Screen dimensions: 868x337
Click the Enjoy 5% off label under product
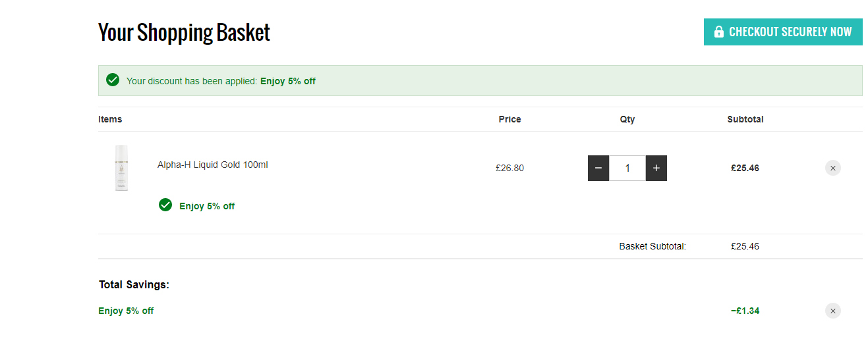[x=207, y=206]
